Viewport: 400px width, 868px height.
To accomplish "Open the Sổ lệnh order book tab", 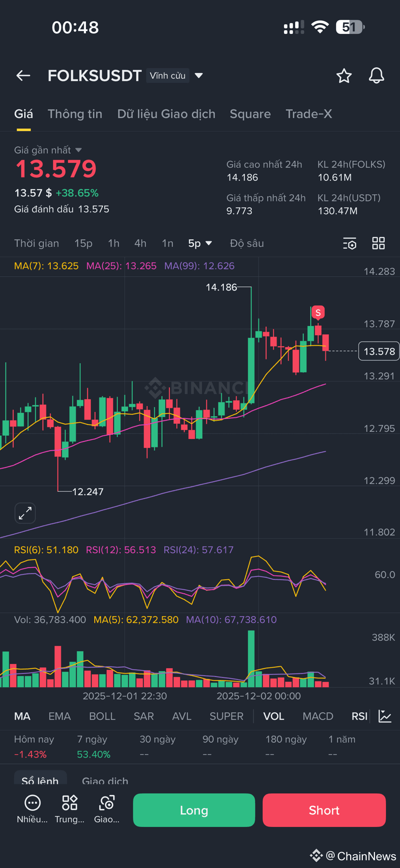I will tap(40, 780).
